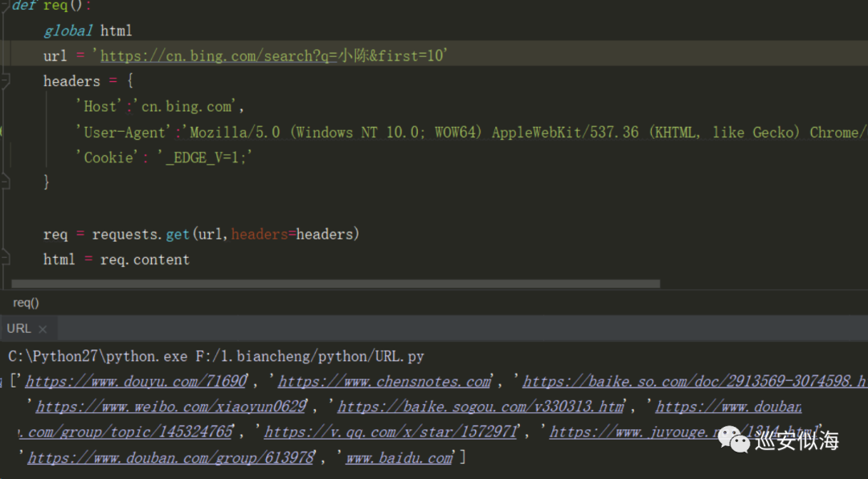Click the 'Cookie' header key
This screenshot has height=479, width=868.
[x=108, y=158]
